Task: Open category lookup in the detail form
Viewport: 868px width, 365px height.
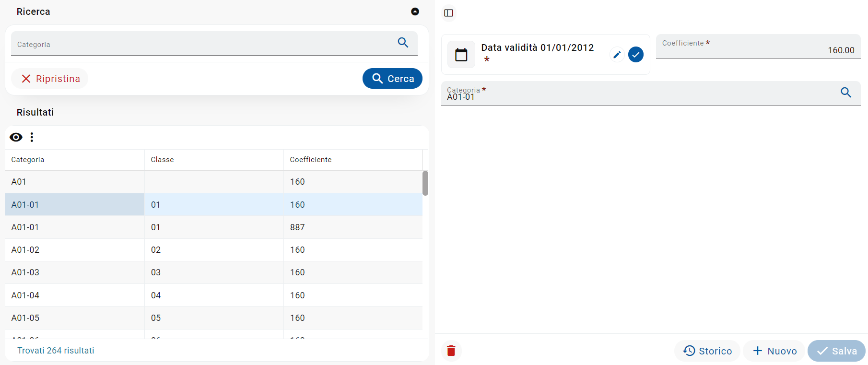Action: (845, 93)
